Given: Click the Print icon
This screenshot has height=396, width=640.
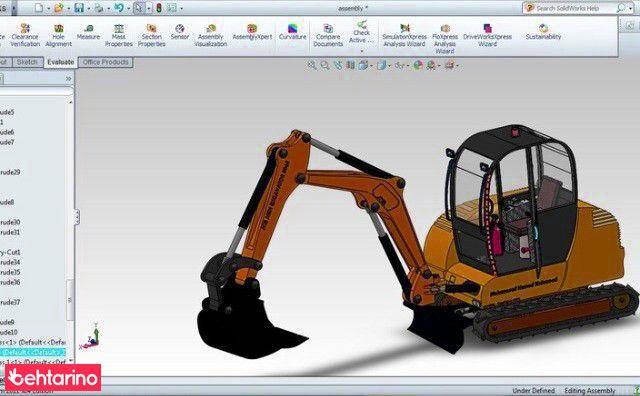Looking at the screenshot, I should click(99, 8).
